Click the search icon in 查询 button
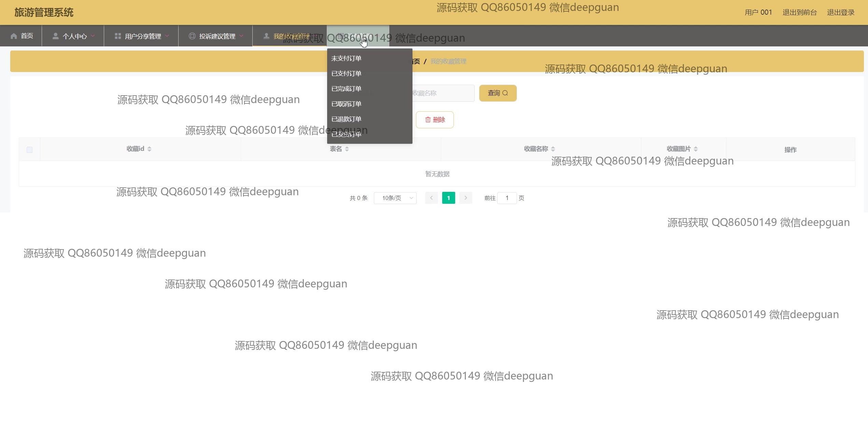Viewport: 868px width, 428px height. tap(505, 93)
